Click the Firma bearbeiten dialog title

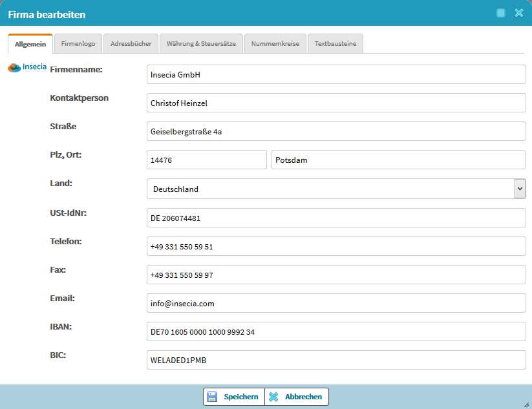click(47, 15)
